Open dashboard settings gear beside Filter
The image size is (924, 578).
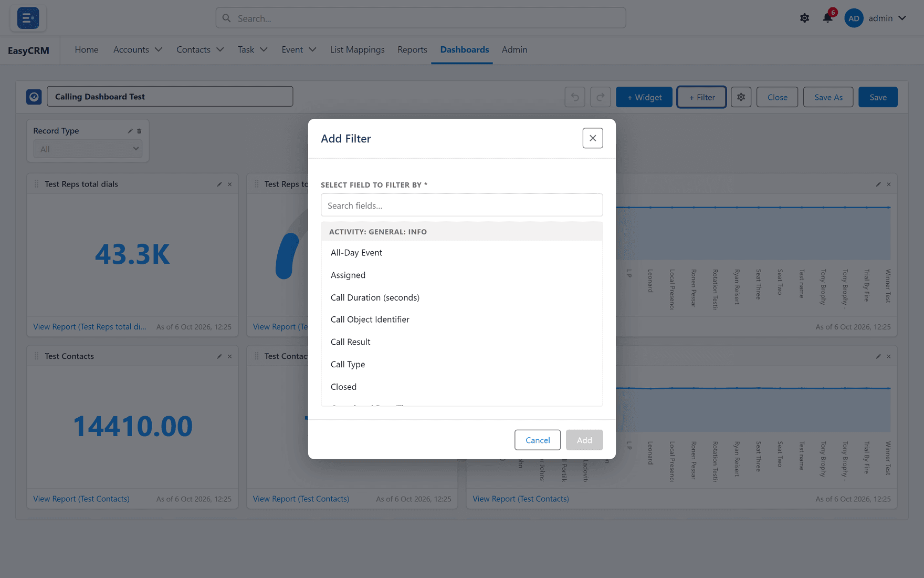(x=741, y=97)
